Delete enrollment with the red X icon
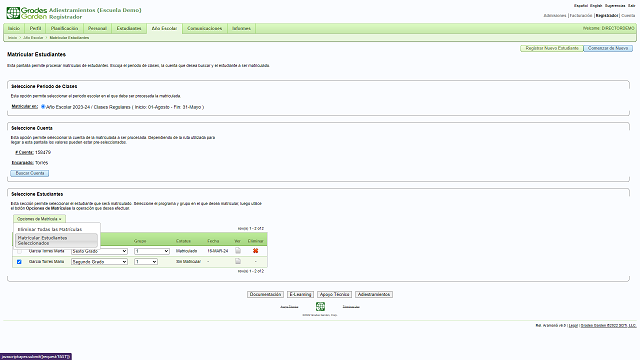This screenshot has width=640, height=360. pyautogui.click(x=256, y=251)
